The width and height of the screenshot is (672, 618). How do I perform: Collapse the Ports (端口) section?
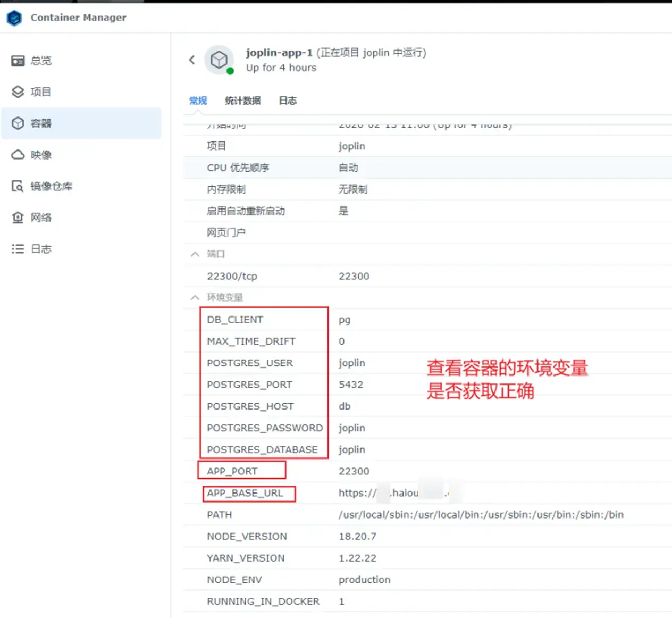(x=195, y=254)
